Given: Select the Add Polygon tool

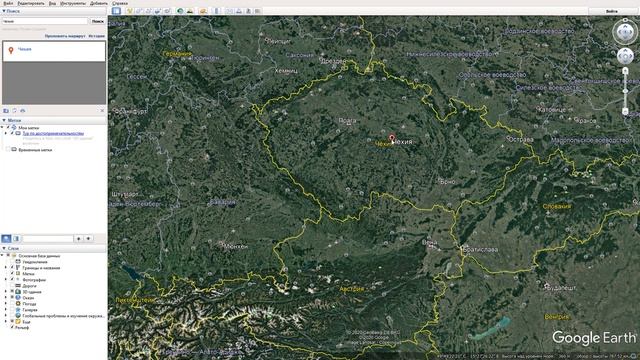Looking at the screenshot, I should pyautogui.click(x=139, y=11).
